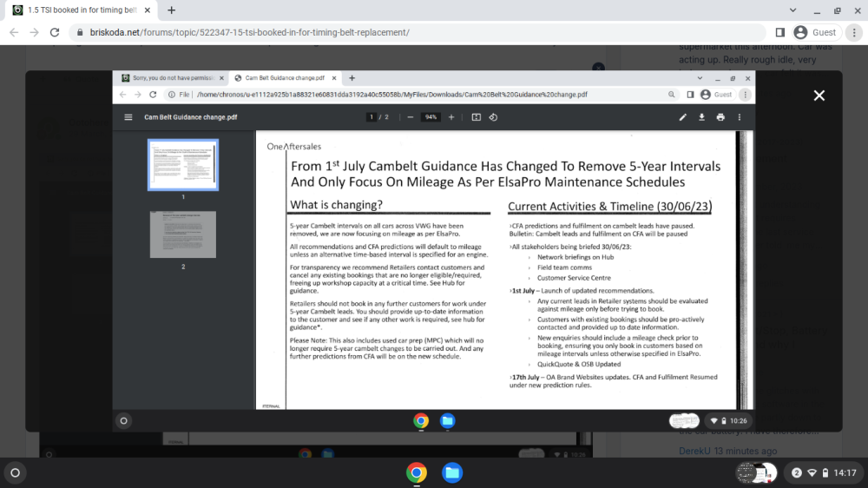The image size is (868, 488).
Task: Go forward in the briskoda.net browser window
Action: tap(35, 33)
